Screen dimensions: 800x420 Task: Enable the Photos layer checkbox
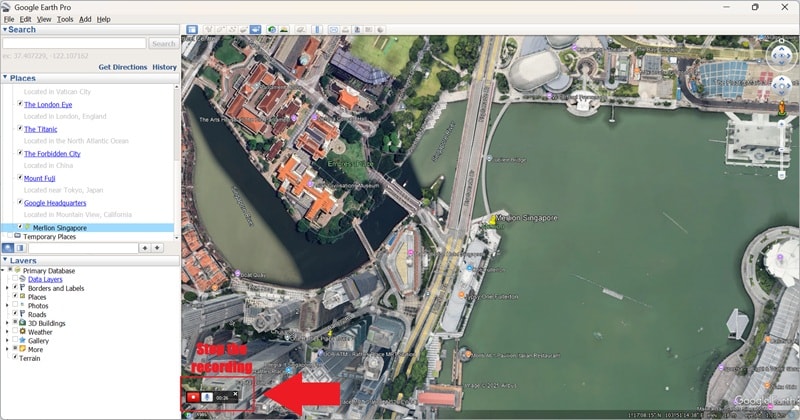(15, 305)
